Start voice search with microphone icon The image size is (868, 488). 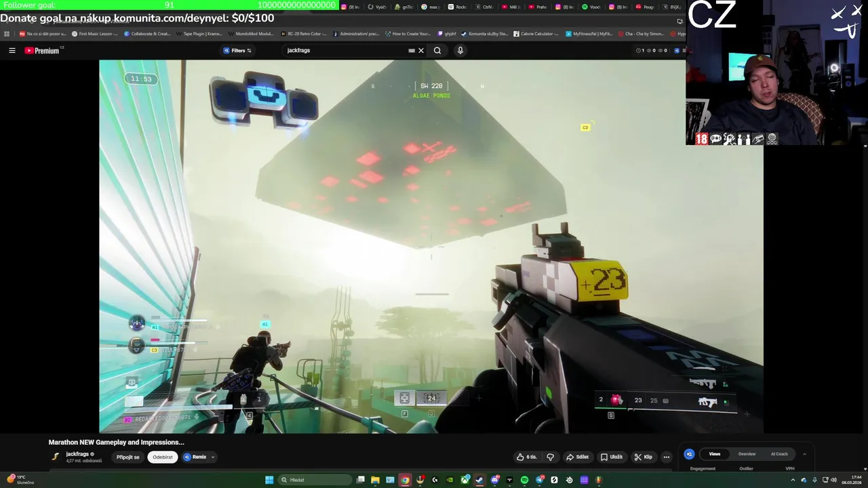coord(460,50)
